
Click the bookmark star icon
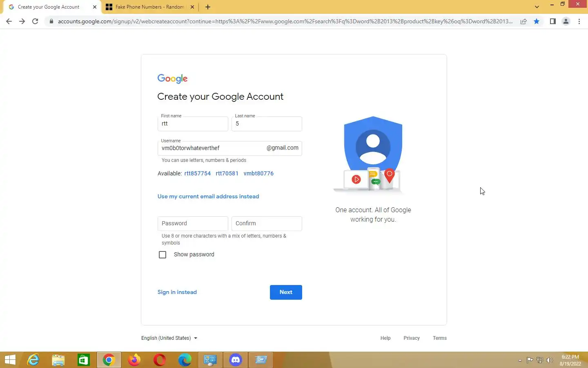tap(537, 21)
